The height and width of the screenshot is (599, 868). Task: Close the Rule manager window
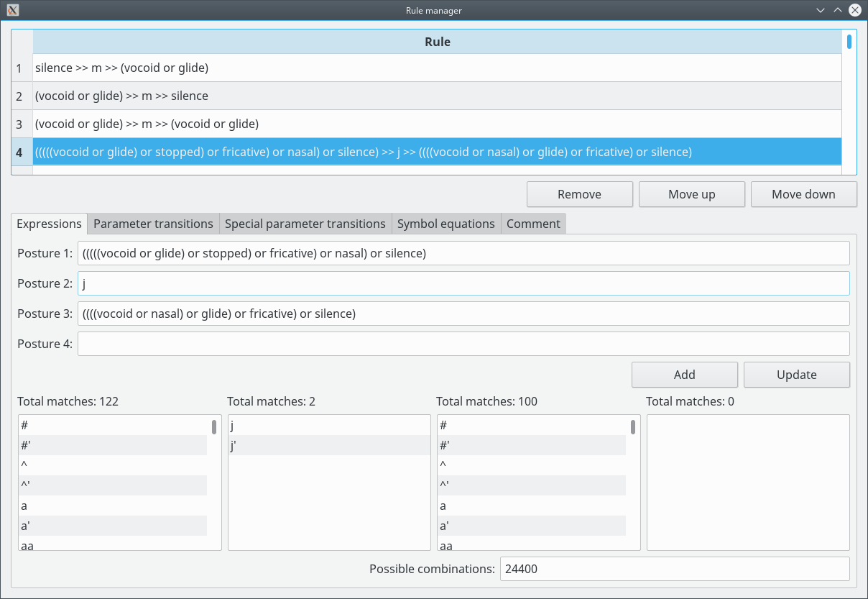855,10
